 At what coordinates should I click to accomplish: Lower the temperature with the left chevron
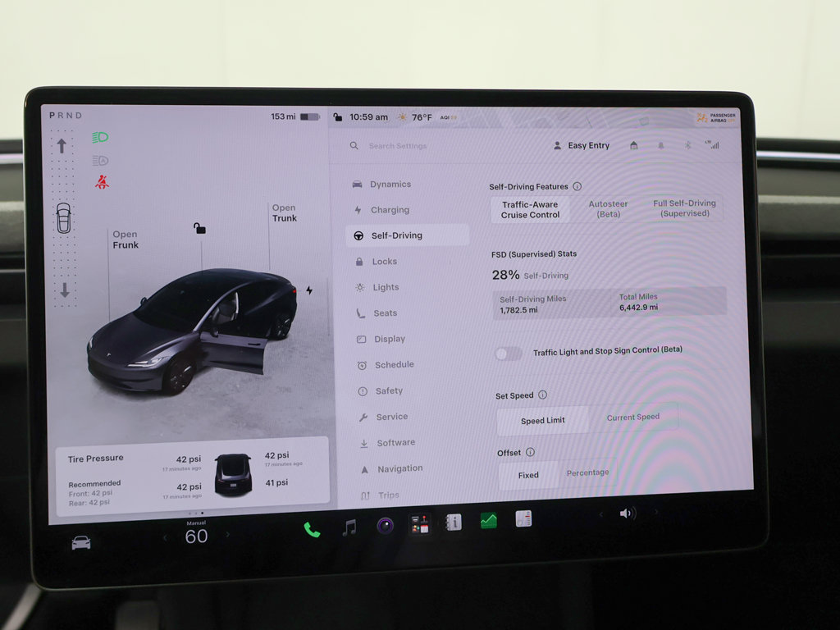pyautogui.click(x=165, y=537)
